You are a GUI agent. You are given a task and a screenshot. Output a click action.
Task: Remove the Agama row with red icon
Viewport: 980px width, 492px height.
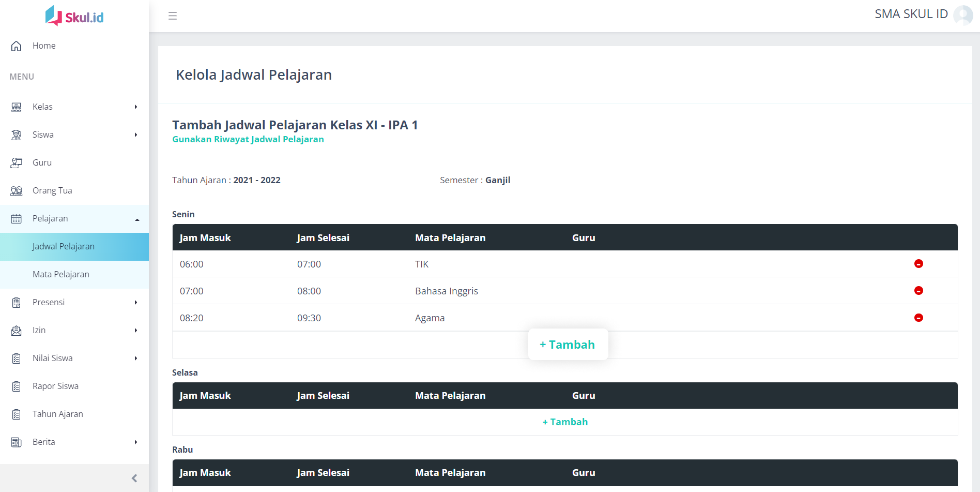coord(918,318)
